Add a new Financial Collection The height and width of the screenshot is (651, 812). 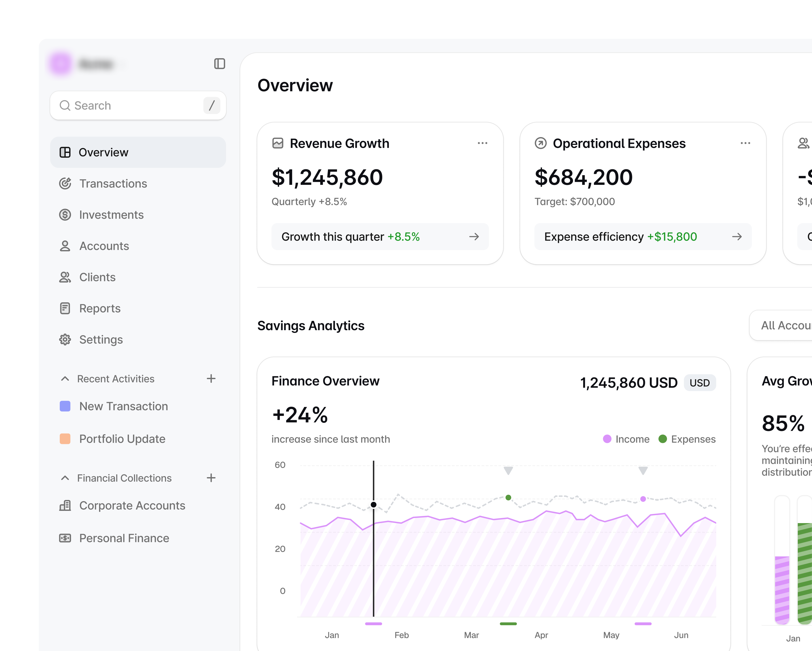pos(211,478)
